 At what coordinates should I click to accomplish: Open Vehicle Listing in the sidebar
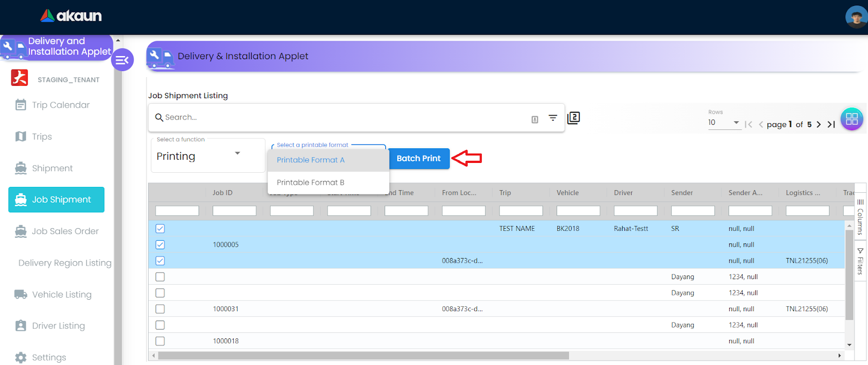pos(56,294)
